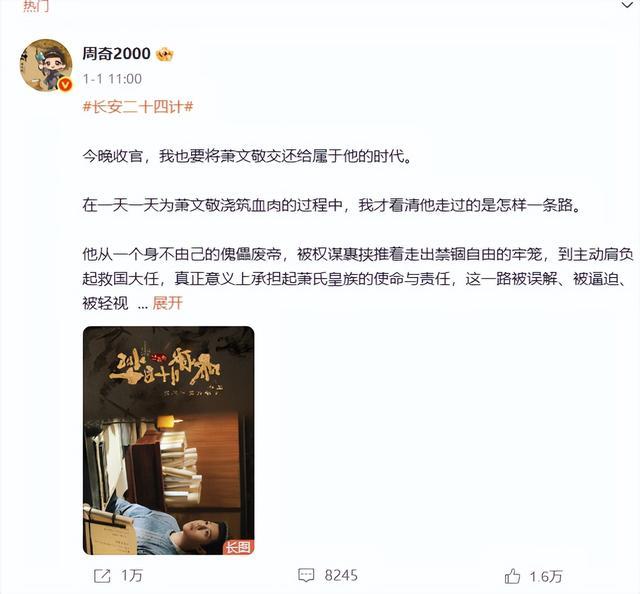640x594 pixels.
Task: Click the crown membership badge beside username
Action: 164,54
